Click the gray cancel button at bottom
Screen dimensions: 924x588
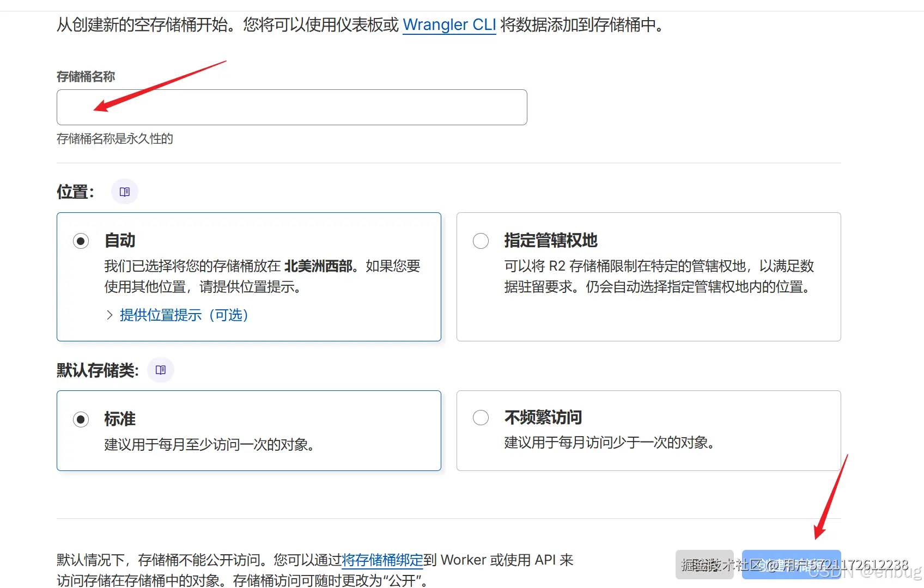[704, 565]
